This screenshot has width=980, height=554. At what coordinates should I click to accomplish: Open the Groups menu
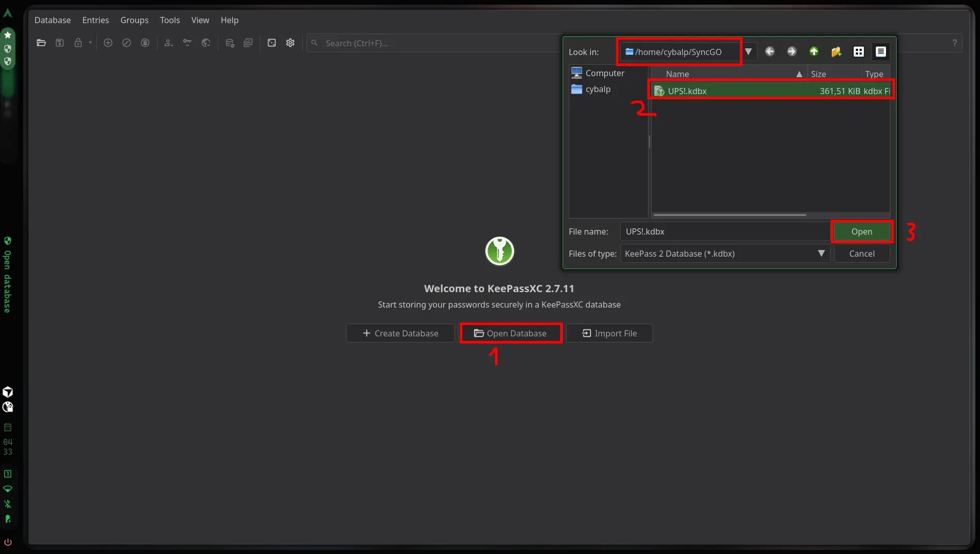134,20
